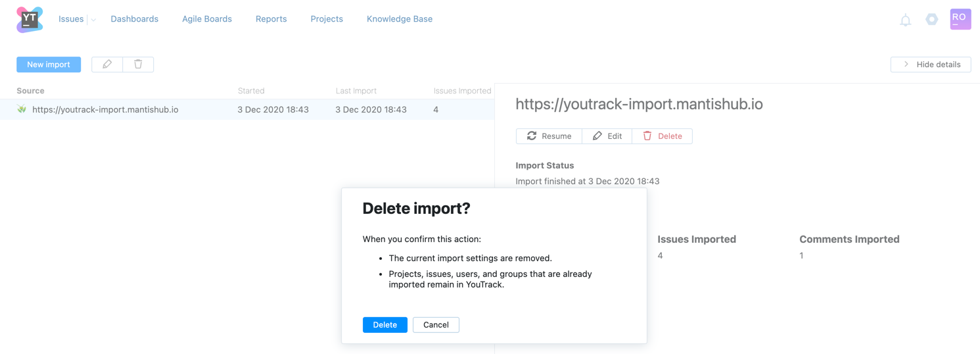Screen dimensions: 980x354
Task: Open Agile Boards
Action: (x=207, y=19)
